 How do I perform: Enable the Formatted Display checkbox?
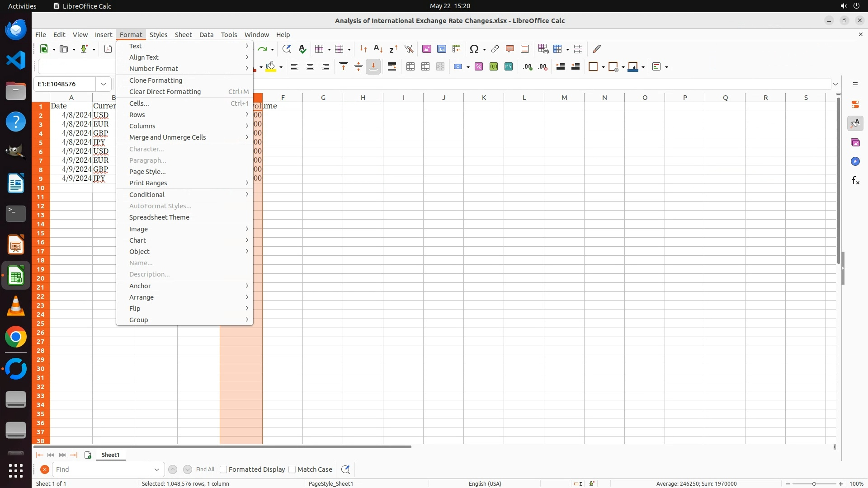223,469
